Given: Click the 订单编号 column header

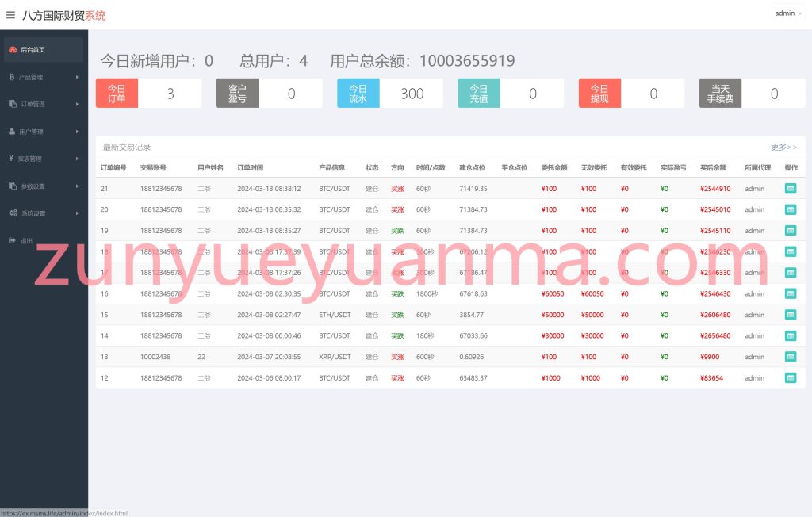Looking at the screenshot, I should click(113, 167).
